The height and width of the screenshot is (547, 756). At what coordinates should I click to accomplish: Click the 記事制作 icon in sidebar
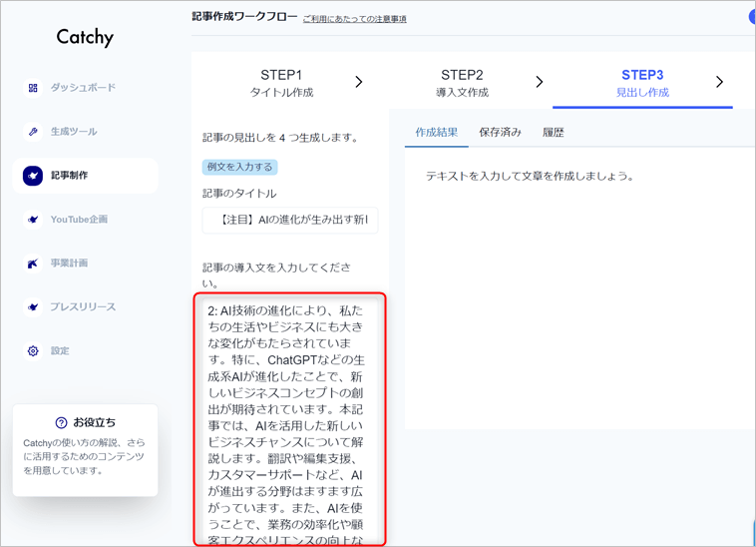click(x=33, y=176)
